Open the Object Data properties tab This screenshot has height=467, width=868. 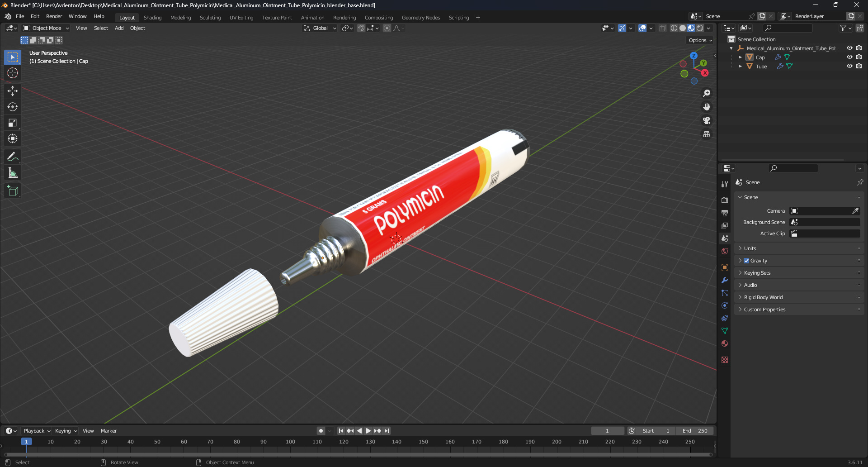point(725,331)
